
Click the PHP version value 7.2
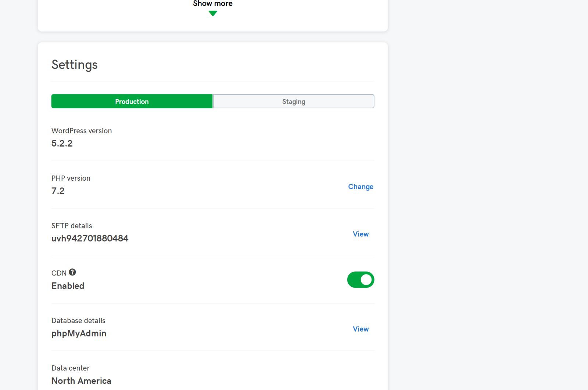pyautogui.click(x=58, y=191)
